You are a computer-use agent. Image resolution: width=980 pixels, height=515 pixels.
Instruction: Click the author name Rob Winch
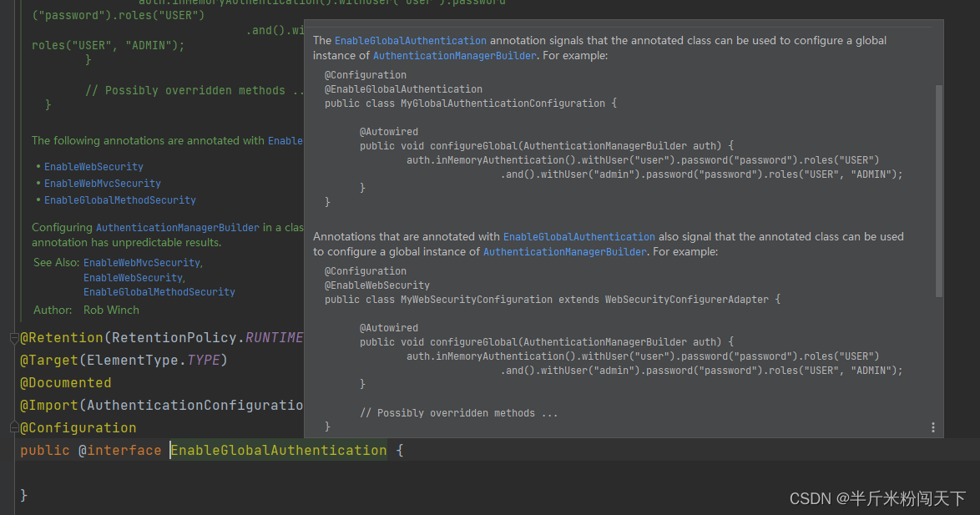point(111,310)
